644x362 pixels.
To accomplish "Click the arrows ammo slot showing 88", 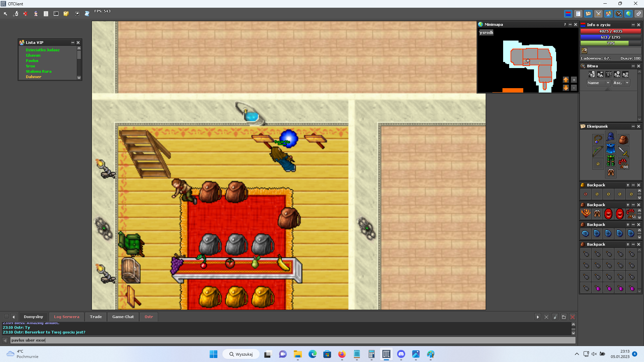I will [x=624, y=164].
